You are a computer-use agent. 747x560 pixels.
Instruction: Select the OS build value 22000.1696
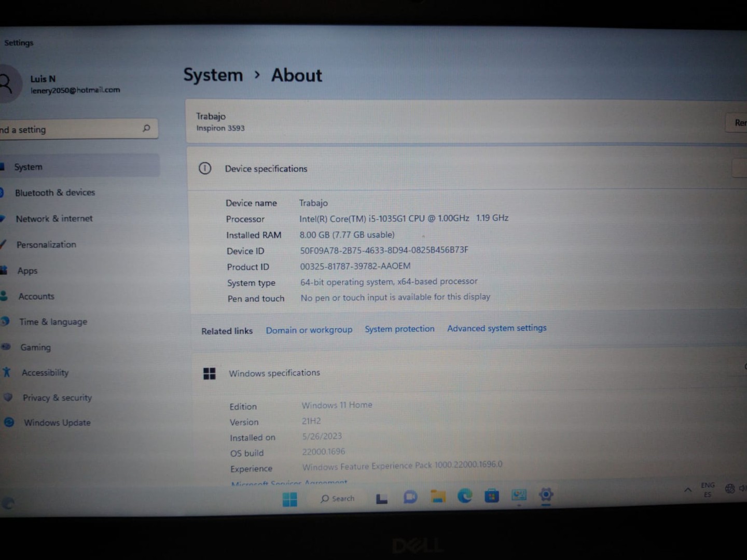coord(324,452)
